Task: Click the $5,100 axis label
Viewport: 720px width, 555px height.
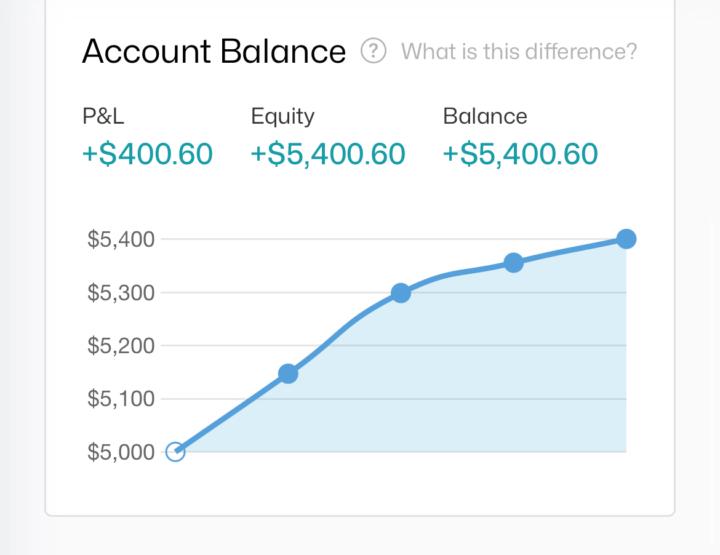Action: point(121,398)
